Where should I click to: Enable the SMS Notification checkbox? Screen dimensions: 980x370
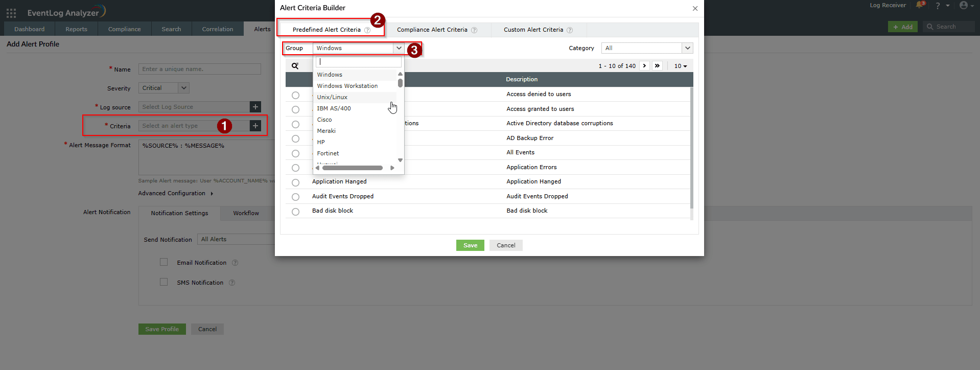(164, 282)
